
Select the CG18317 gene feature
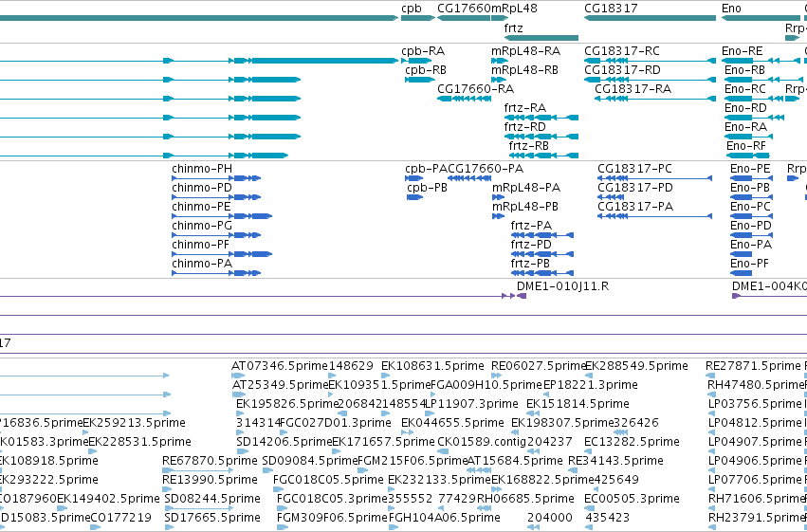tap(650, 19)
